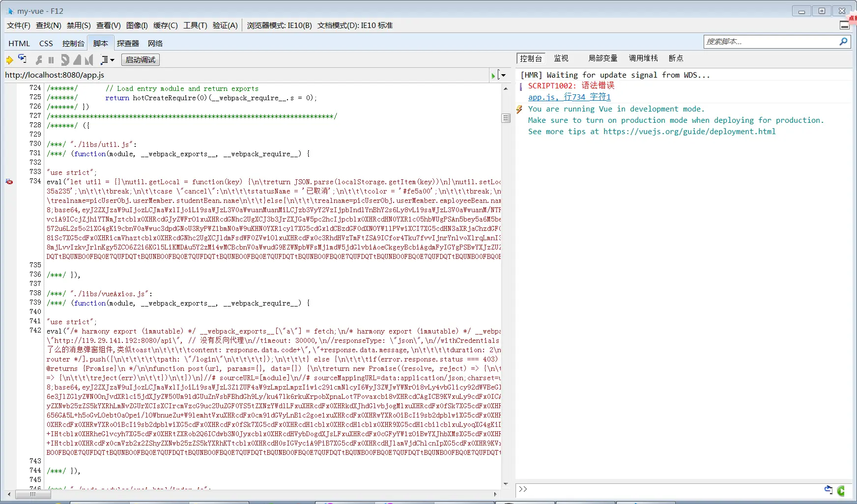857x504 pixels.
Task: Click the code pane scroll down arrow
Action: tap(506, 485)
